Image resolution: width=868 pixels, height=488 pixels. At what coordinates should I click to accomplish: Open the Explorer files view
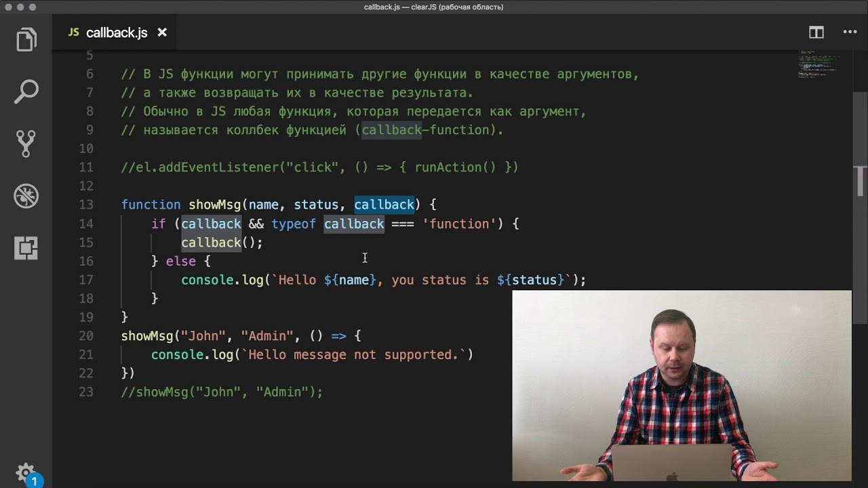(x=26, y=39)
